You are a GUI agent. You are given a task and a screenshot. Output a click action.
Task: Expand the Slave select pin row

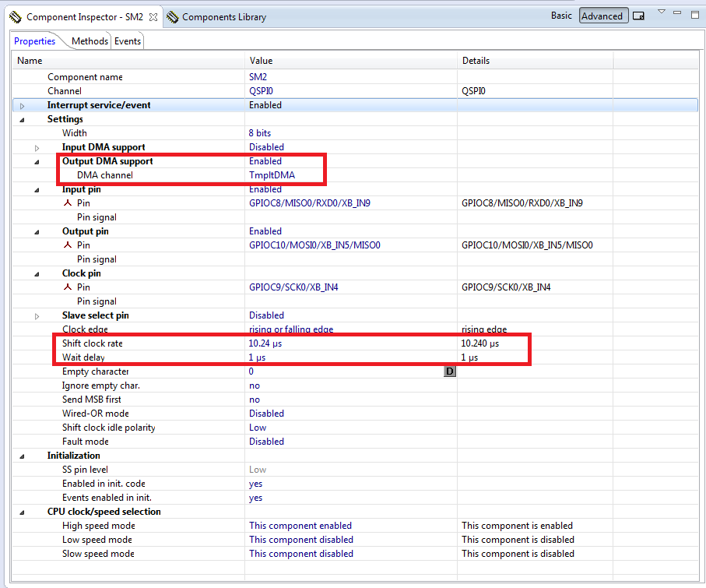click(37, 315)
